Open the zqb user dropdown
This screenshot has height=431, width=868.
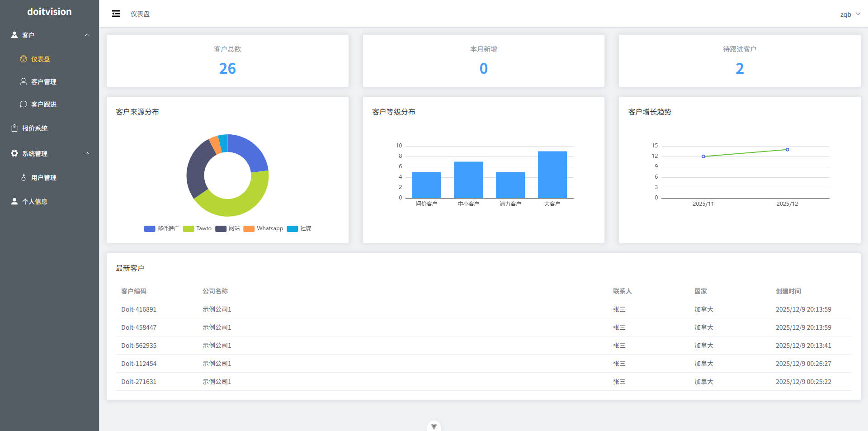850,14
